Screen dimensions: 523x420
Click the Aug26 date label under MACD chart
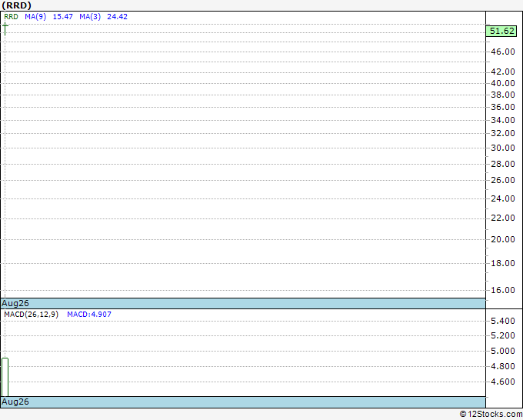click(x=15, y=402)
